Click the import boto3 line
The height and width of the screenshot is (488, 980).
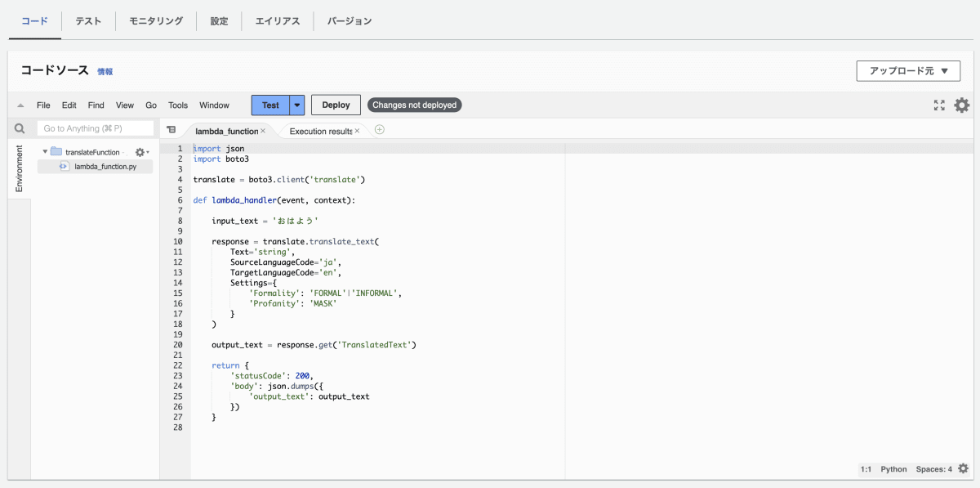point(220,159)
